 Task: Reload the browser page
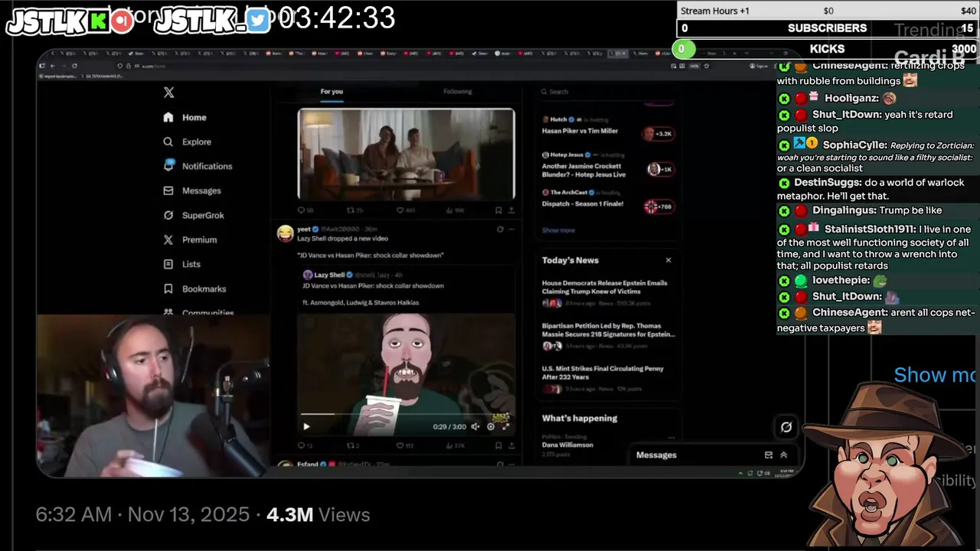click(74, 66)
